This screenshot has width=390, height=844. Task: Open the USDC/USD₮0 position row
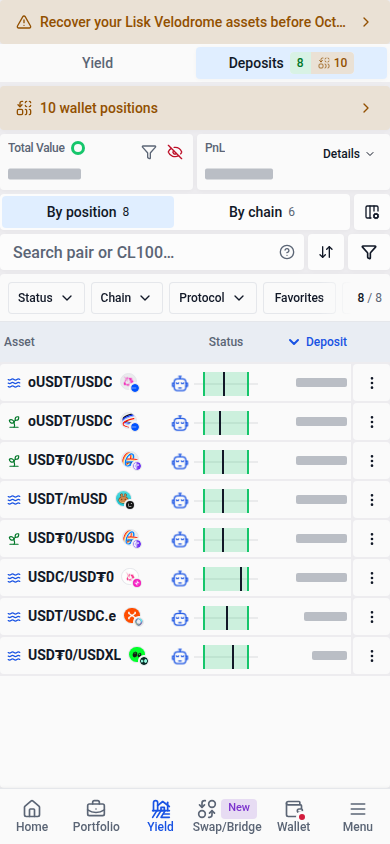pos(175,578)
